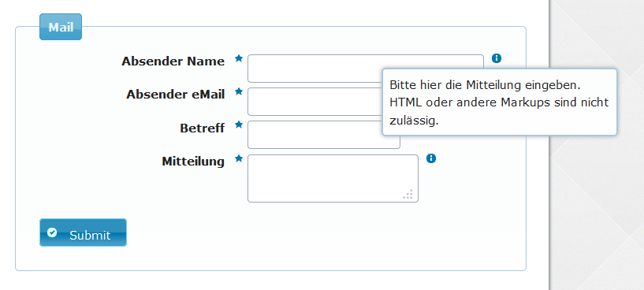Click the required star next to Betreff
The height and width of the screenshot is (290, 644).
[239, 125]
